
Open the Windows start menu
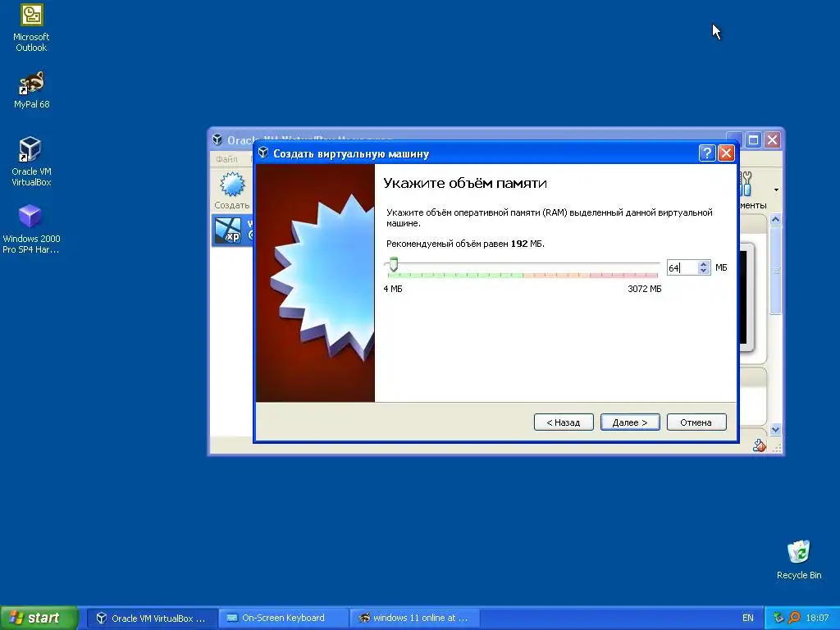[x=39, y=618]
